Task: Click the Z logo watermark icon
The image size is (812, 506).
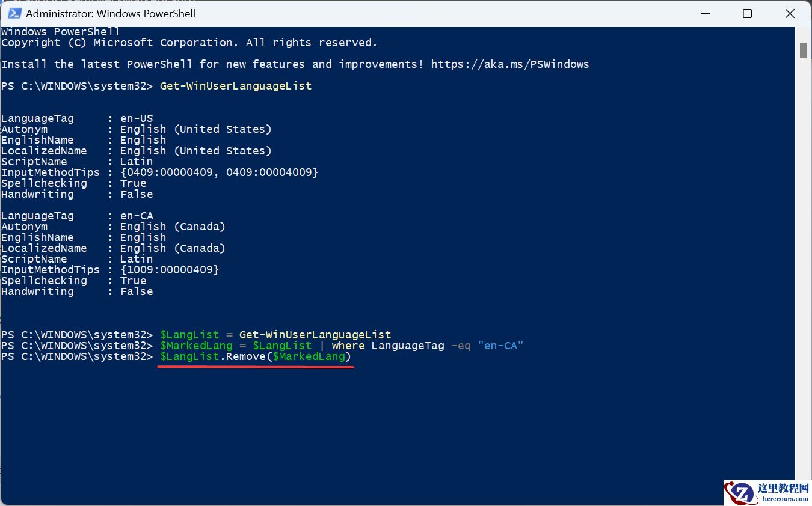Action: click(x=743, y=493)
